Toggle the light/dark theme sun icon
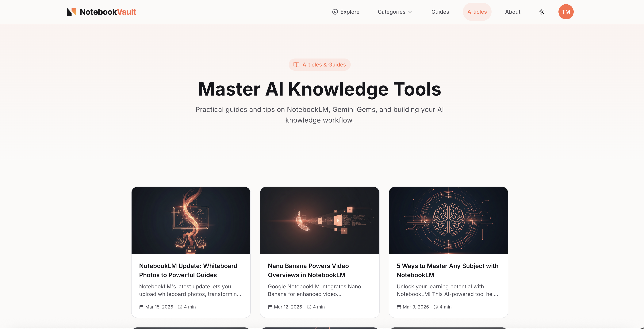 pos(542,12)
